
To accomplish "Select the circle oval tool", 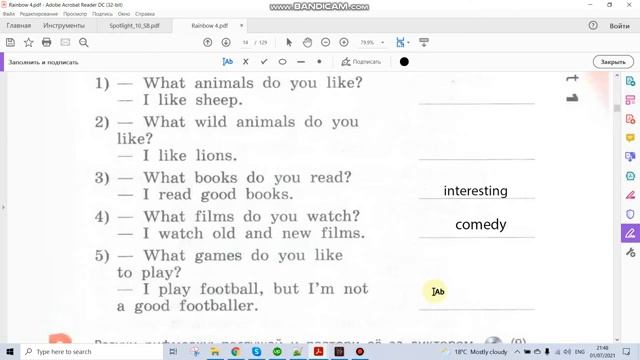I will [282, 62].
